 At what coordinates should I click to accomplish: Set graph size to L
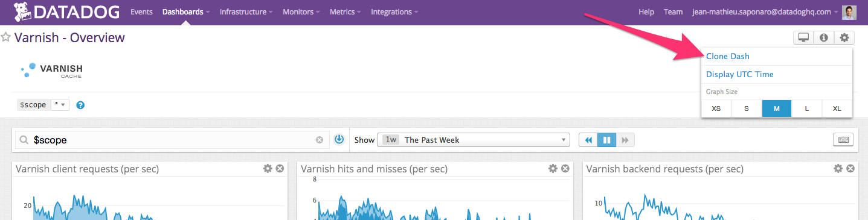(807, 108)
